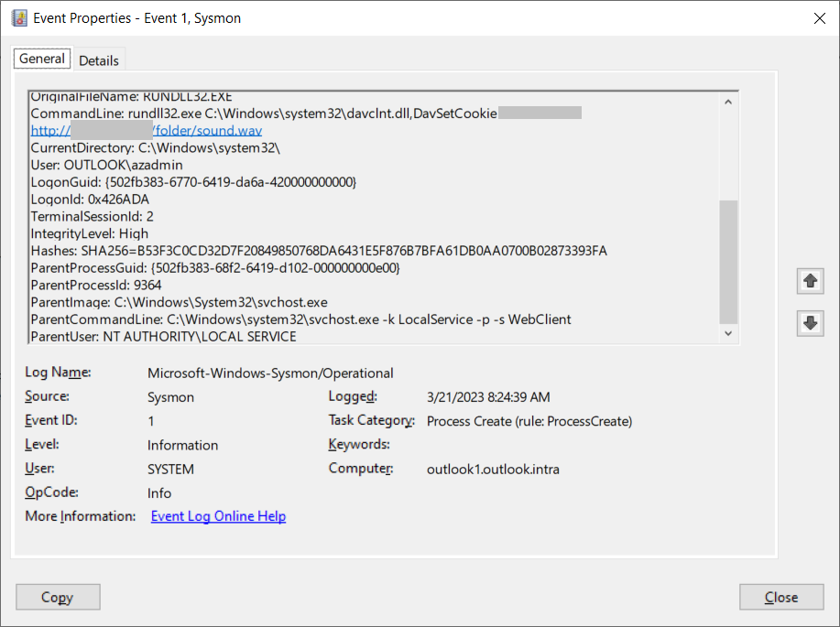Click inside the event description text area

(x=366, y=211)
